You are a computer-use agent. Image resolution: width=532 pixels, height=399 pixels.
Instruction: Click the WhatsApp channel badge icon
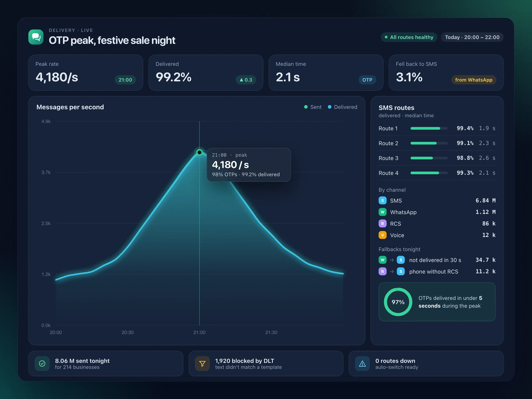click(x=382, y=212)
